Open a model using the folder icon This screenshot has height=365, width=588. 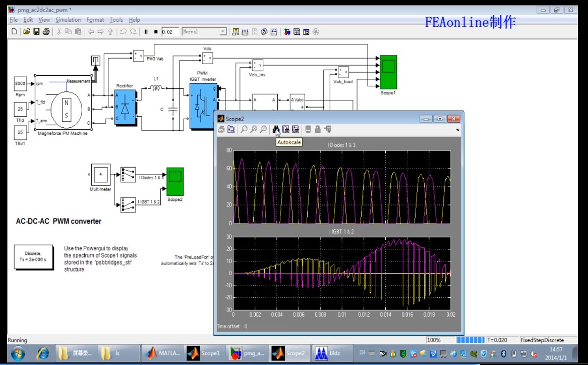click(x=25, y=32)
